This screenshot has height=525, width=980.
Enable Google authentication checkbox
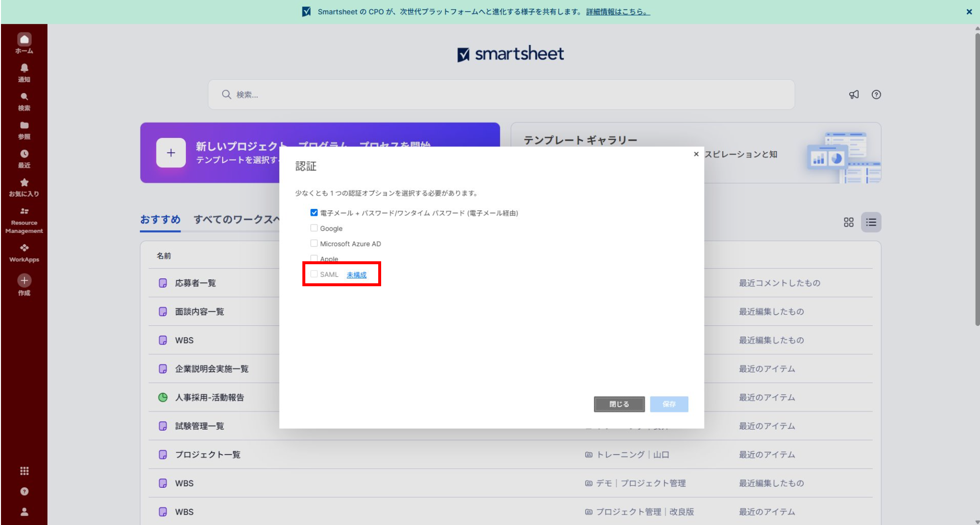(314, 228)
